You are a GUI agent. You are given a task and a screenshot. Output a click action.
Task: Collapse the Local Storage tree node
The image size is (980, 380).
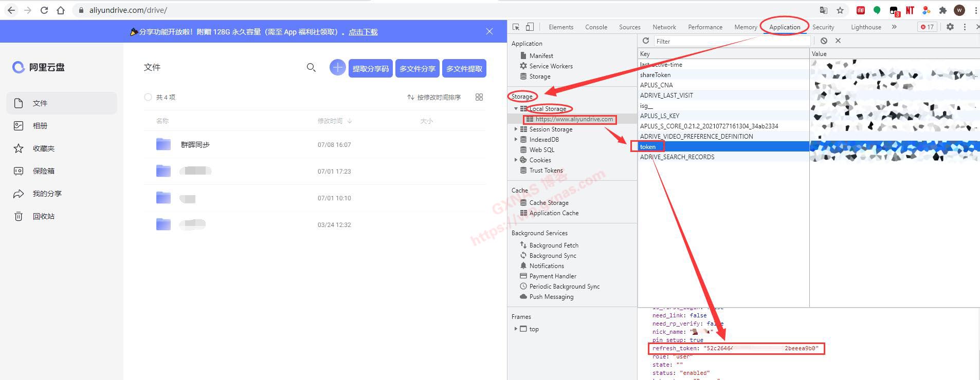516,109
